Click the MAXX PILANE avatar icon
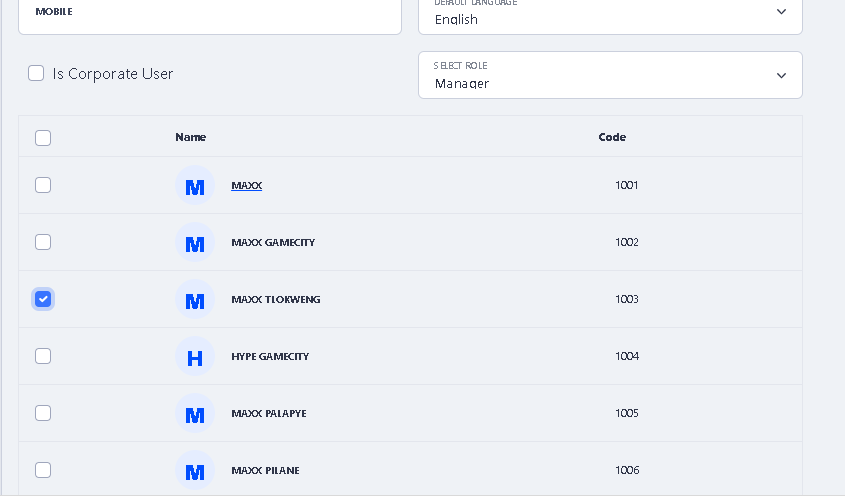 tap(195, 471)
